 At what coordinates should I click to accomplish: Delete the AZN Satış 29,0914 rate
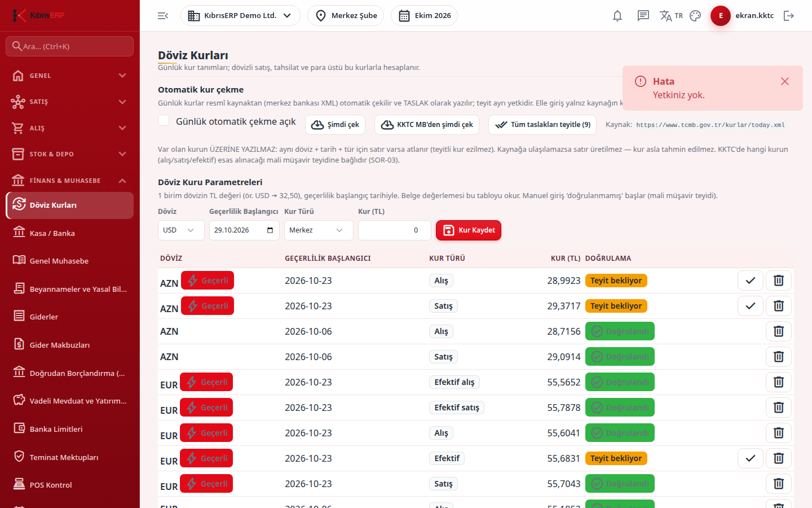tap(779, 357)
